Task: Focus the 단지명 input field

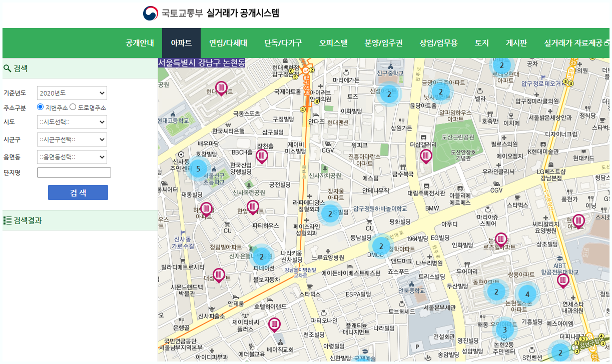Action: [x=74, y=172]
